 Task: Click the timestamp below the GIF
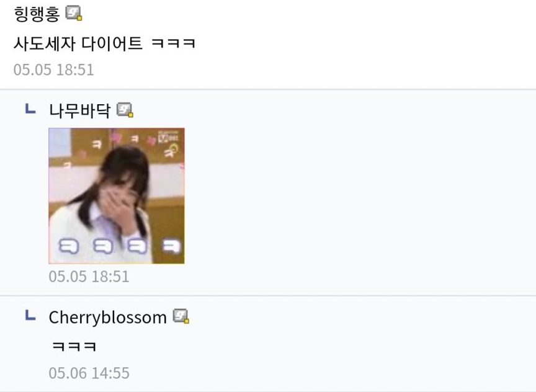tap(89, 277)
